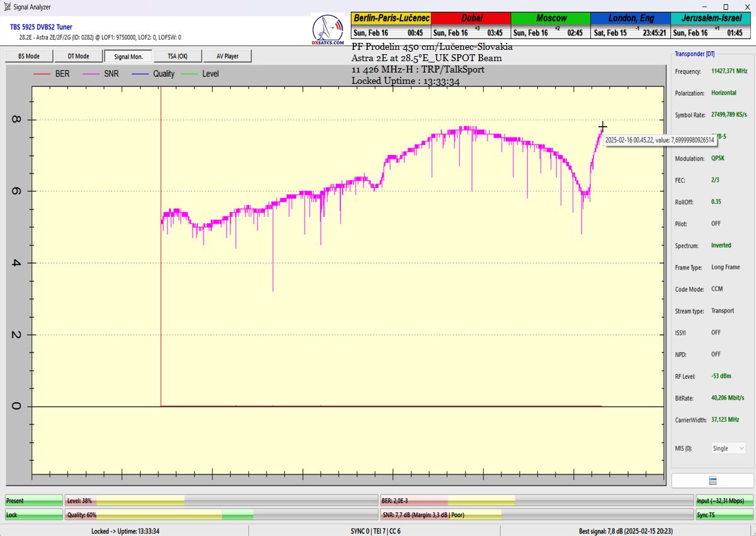This screenshot has width=756, height=536.
Task: Click the DXSATCS.COM satellite dish logo
Action: tap(328, 29)
